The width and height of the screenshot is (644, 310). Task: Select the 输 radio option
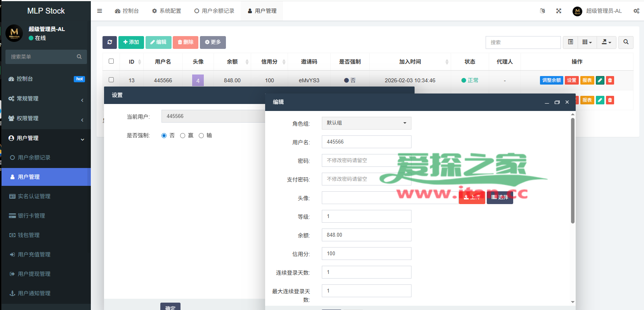point(201,136)
